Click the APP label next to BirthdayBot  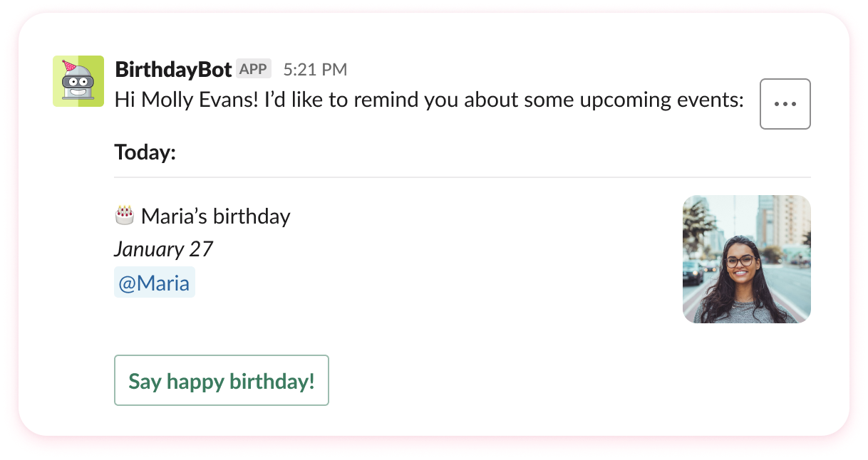click(254, 68)
